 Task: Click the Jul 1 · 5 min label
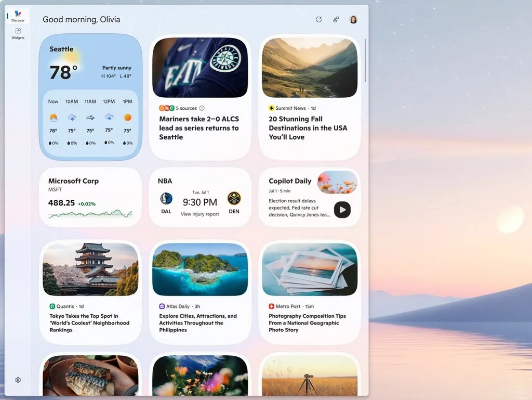coord(280,191)
